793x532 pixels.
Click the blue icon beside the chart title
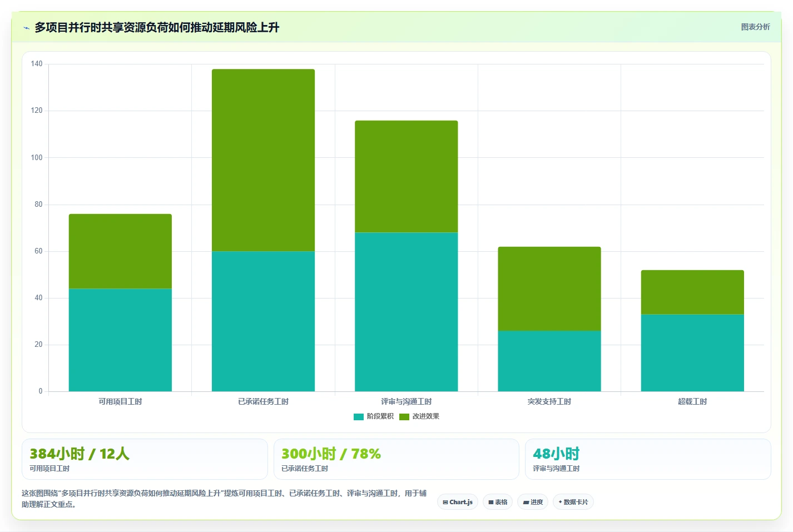click(26, 28)
